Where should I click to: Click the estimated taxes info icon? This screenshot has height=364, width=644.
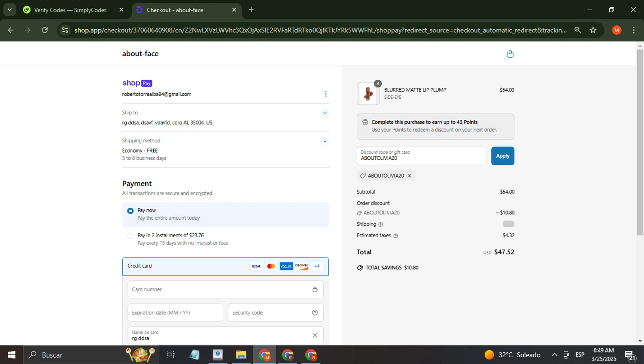pyautogui.click(x=395, y=236)
